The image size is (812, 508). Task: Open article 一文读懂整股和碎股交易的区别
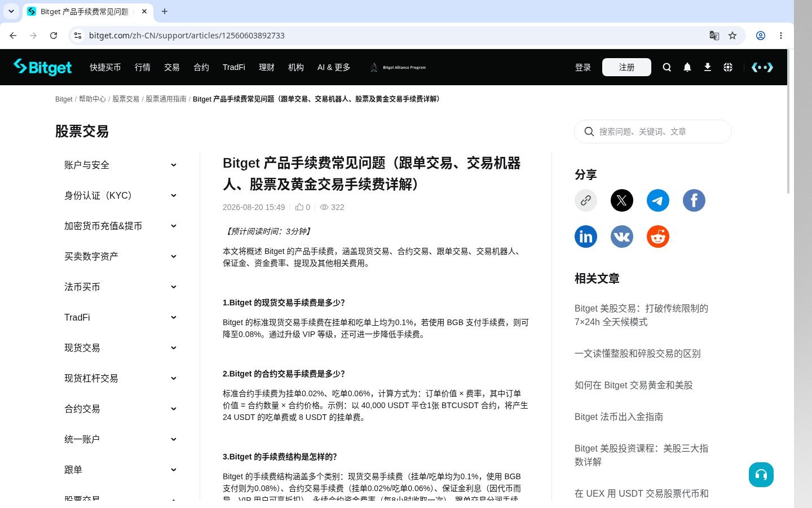[638, 353]
